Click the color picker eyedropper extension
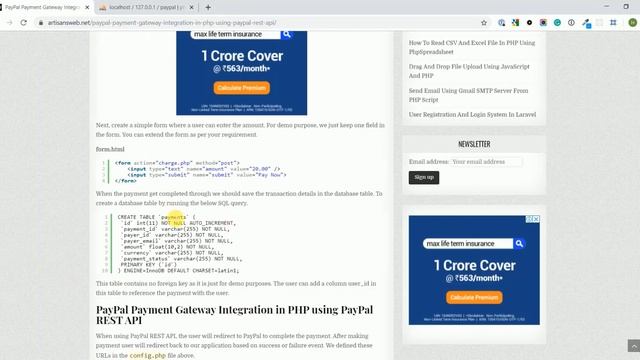640x360 pixels. (x=586, y=23)
